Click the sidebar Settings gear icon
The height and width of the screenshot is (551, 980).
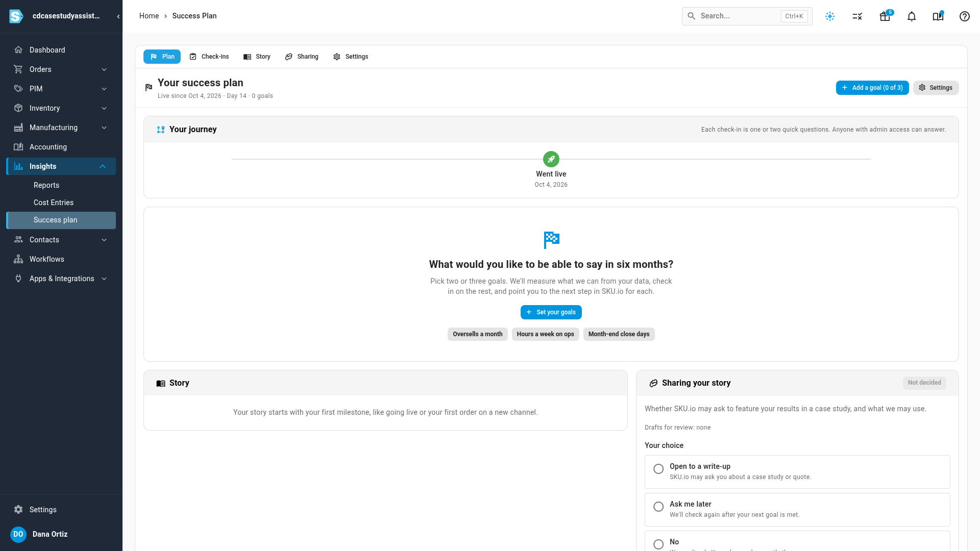coord(18,510)
